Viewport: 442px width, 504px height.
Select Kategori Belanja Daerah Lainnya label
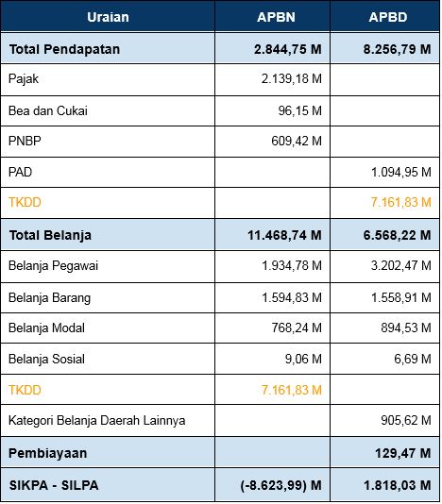click(97, 421)
